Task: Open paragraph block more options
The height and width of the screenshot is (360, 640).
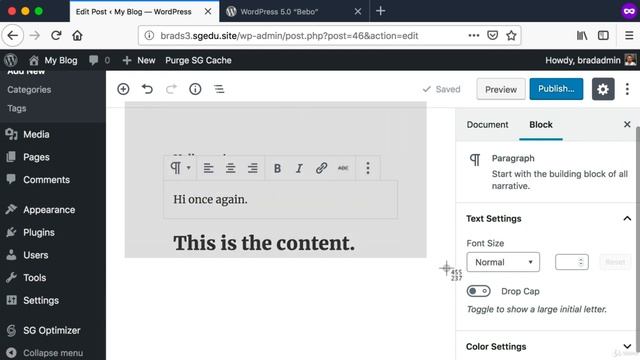Action: coord(368,168)
